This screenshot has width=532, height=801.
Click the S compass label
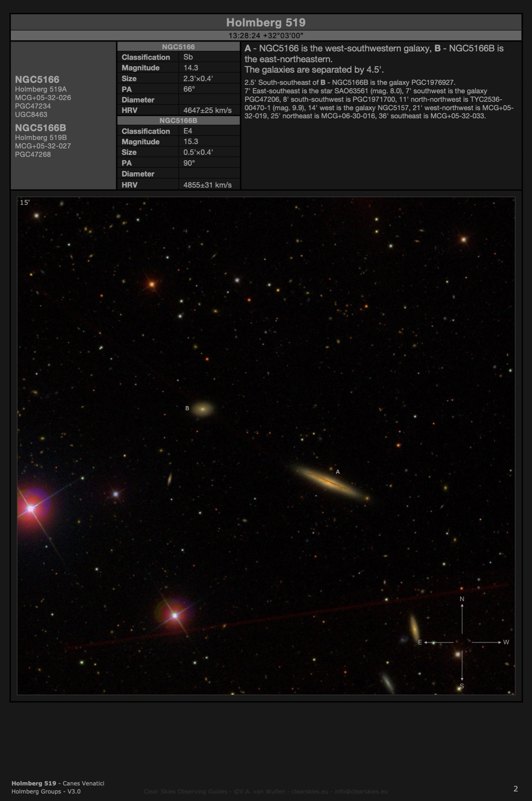point(462,686)
